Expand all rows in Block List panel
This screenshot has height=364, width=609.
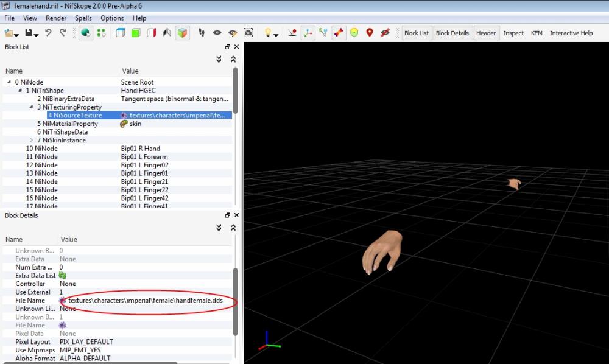[x=219, y=59]
